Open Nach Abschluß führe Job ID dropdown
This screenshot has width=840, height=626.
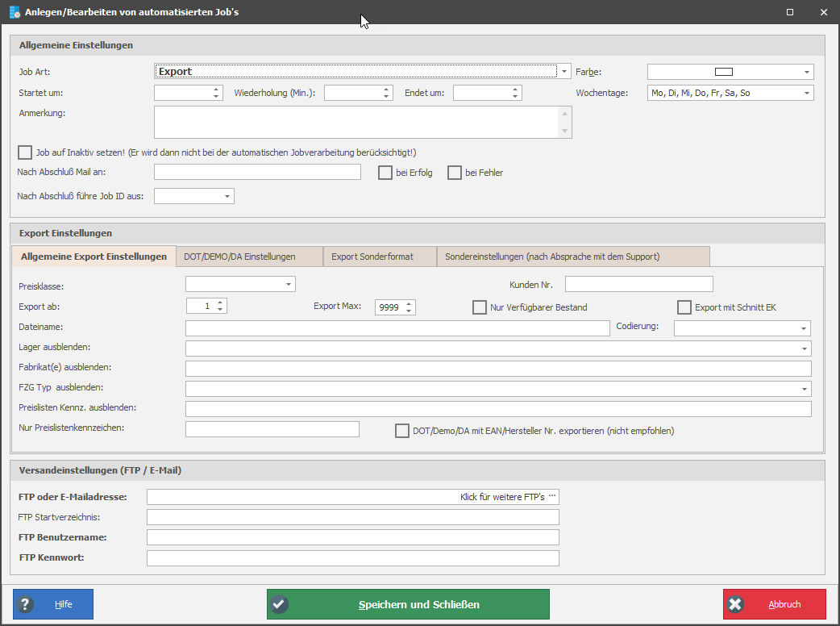pyautogui.click(x=227, y=196)
